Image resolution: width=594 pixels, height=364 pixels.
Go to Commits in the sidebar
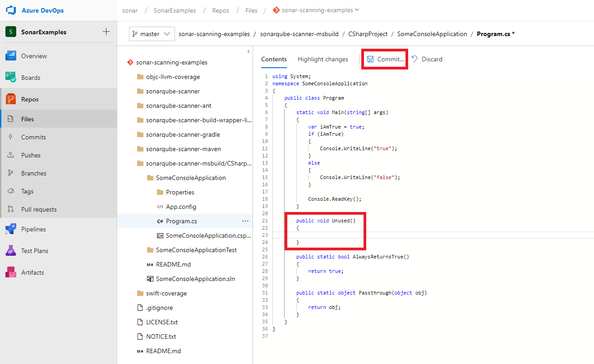coord(33,137)
